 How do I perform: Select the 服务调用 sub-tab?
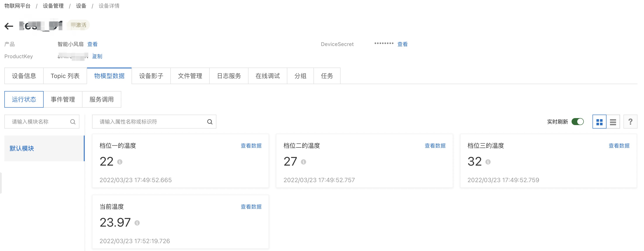click(x=101, y=99)
